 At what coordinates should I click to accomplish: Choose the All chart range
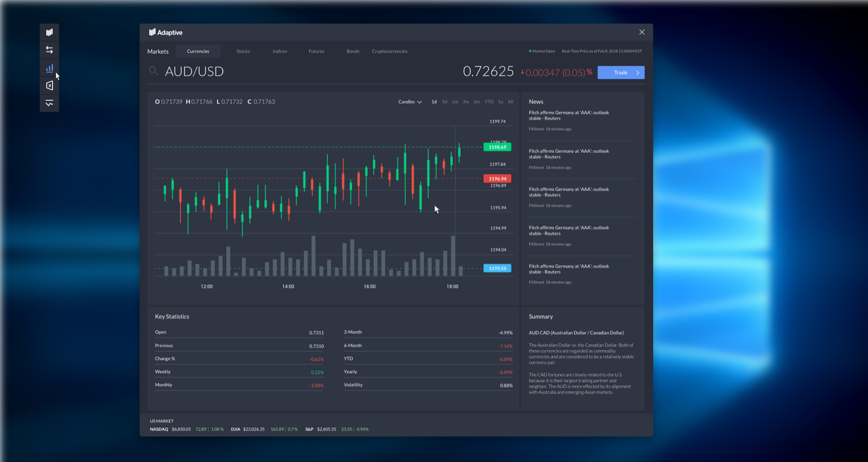point(510,102)
